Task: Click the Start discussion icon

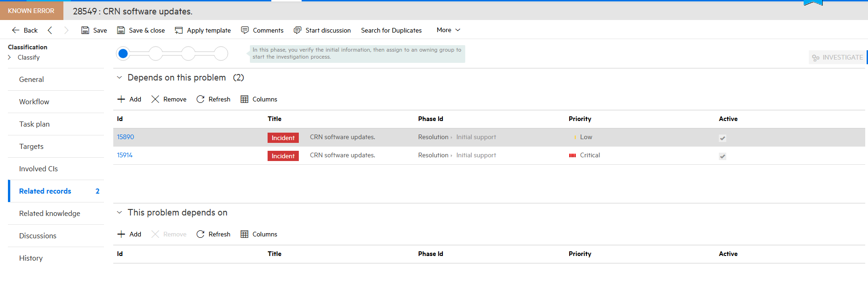Action: pyautogui.click(x=297, y=30)
